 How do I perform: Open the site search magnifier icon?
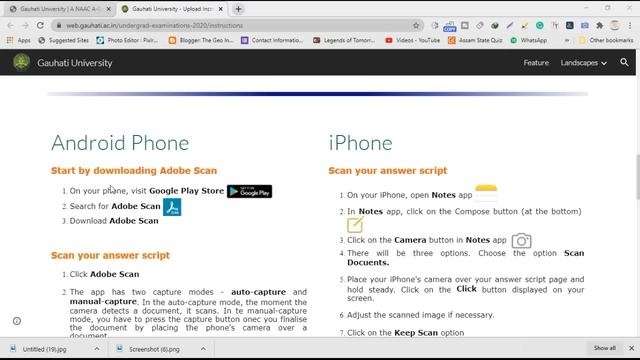point(624,62)
